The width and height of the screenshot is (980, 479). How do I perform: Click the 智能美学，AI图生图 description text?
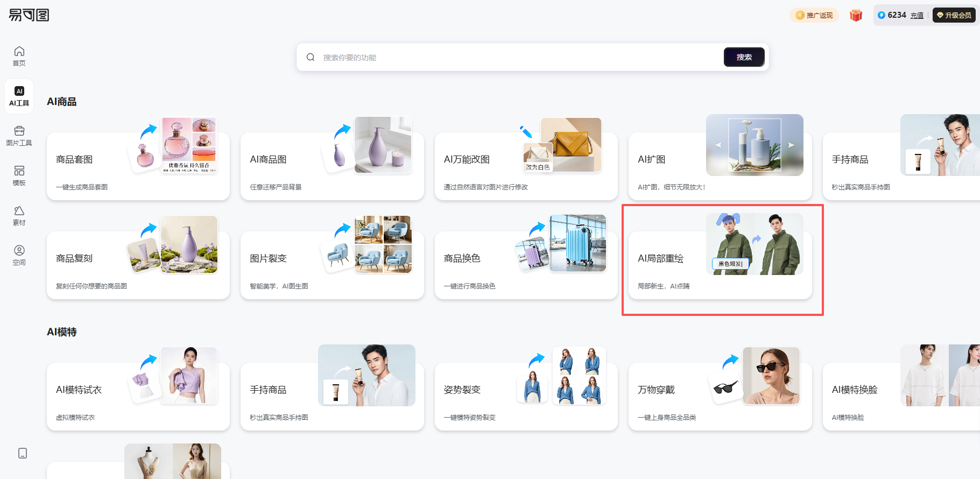[279, 286]
